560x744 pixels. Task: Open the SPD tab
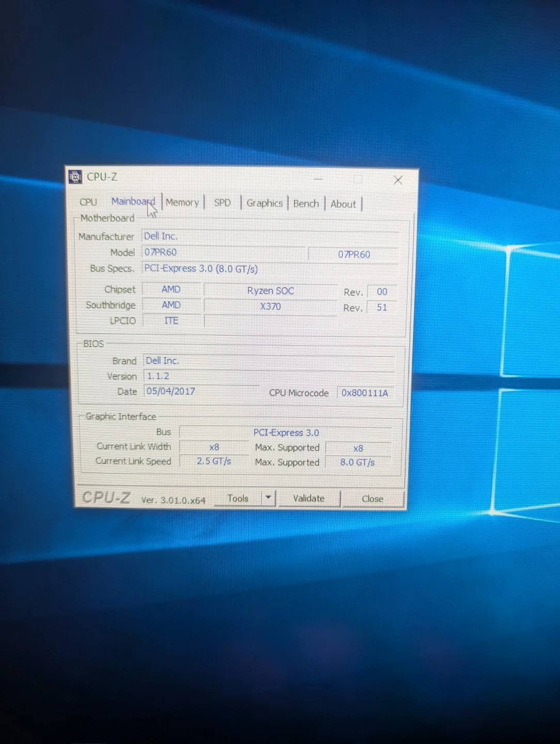[222, 203]
